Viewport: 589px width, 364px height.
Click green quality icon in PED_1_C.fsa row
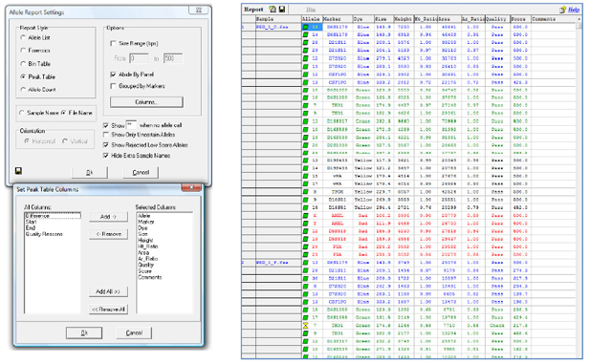305,27
